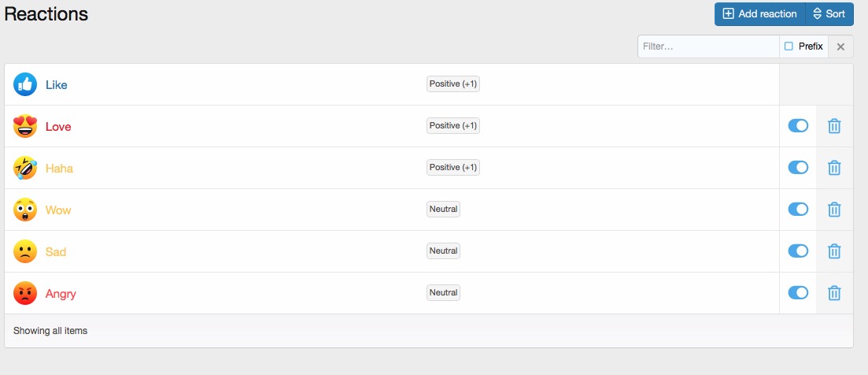Open the Angry reaction link
This screenshot has width=868, height=375.
[61, 294]
